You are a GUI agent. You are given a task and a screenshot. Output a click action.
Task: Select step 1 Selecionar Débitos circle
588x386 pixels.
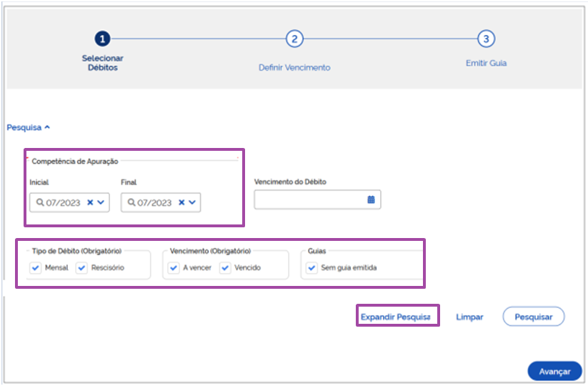pos(102,39)
